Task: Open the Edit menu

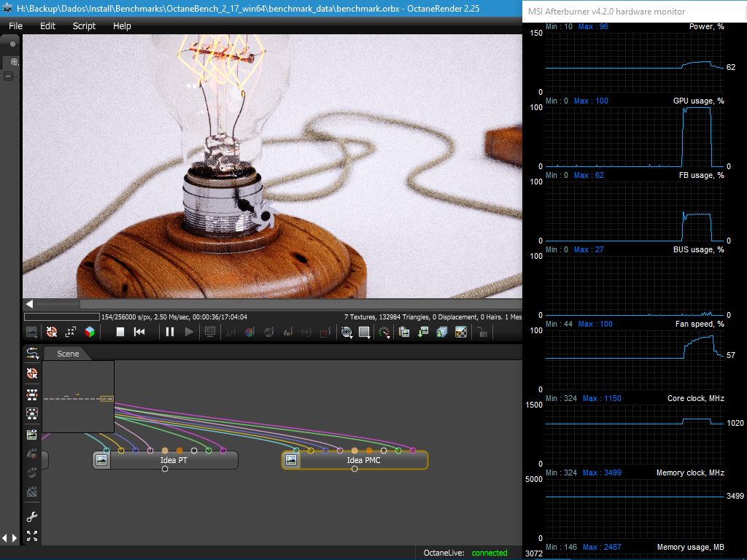Action: point(47,26)
